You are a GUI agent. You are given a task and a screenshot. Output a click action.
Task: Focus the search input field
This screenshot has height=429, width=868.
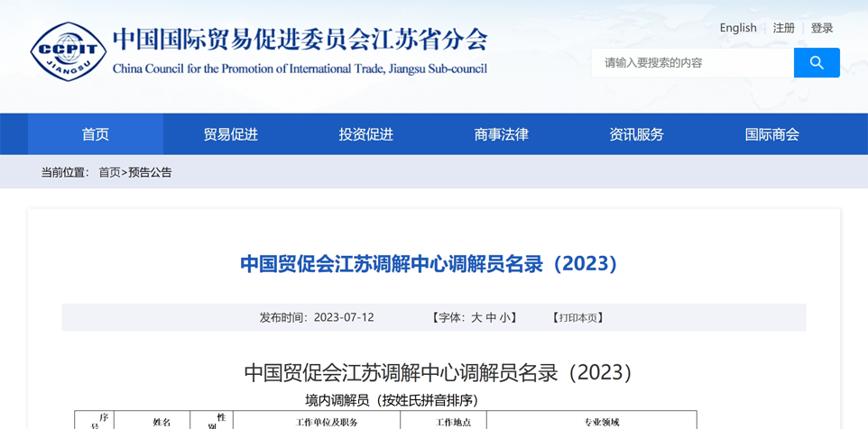(x=693, y=62)
